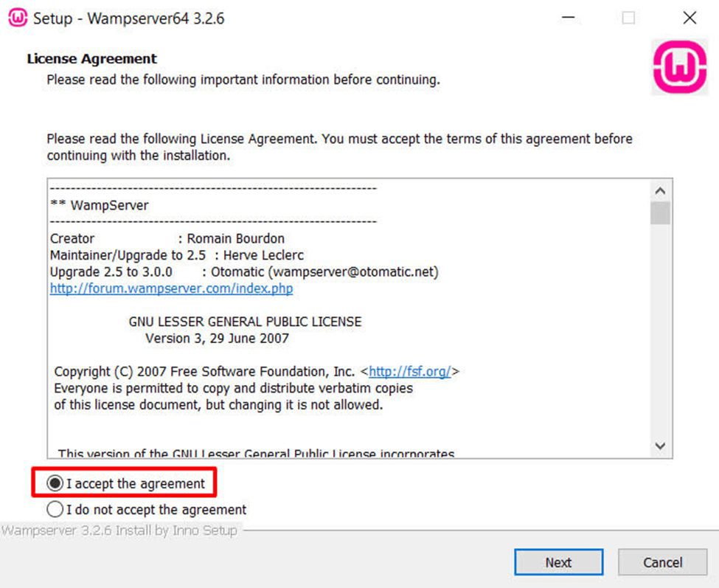719x588 pixels.
Task: Minimize the setup window
Action: pyautogui.click(x=568, y=18)
